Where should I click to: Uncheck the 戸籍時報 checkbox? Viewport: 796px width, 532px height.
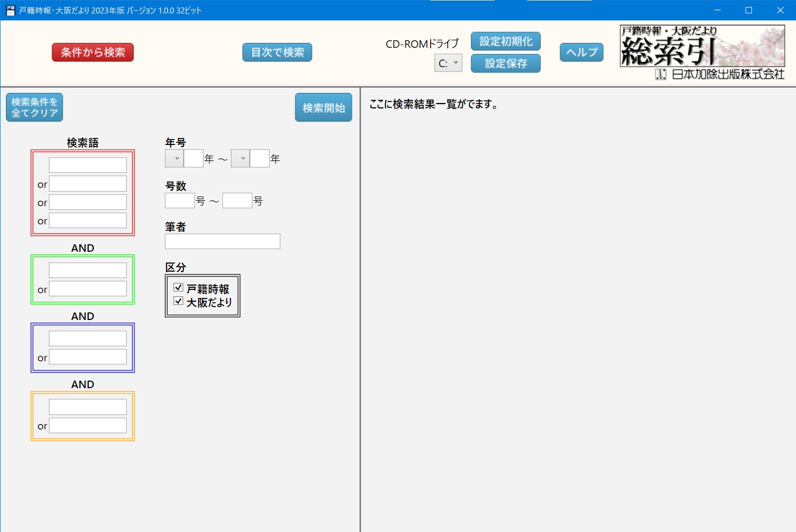178,288
